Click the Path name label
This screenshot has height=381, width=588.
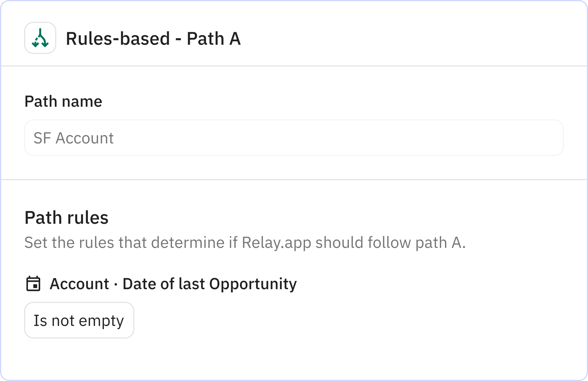point(63,101)
